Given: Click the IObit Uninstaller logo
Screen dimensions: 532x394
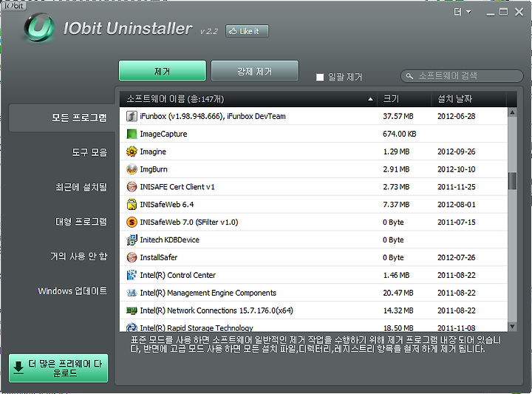Looking at the screenshot, I should click(38, 28).
